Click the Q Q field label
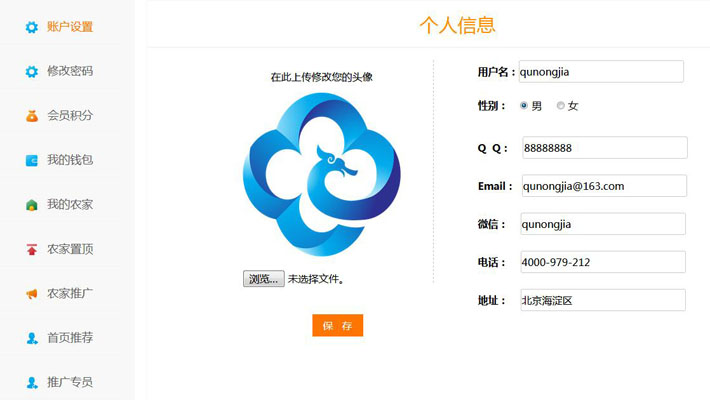 tap(493, 148)
